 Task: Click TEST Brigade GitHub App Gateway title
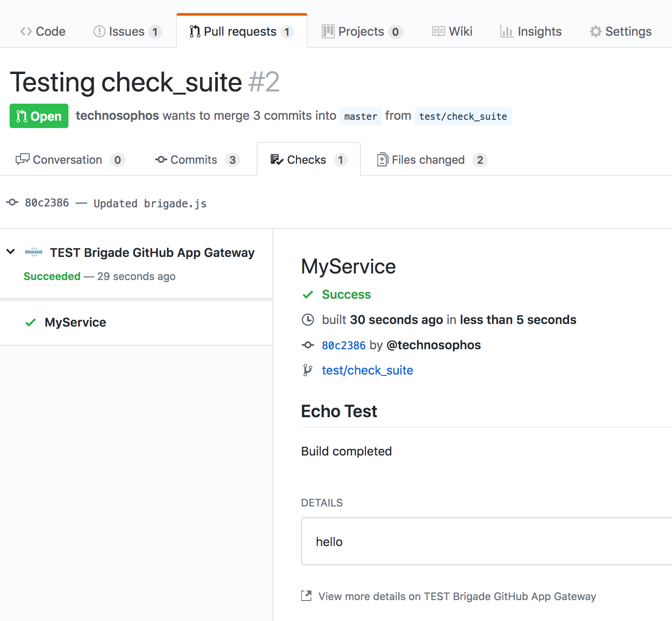152,253
